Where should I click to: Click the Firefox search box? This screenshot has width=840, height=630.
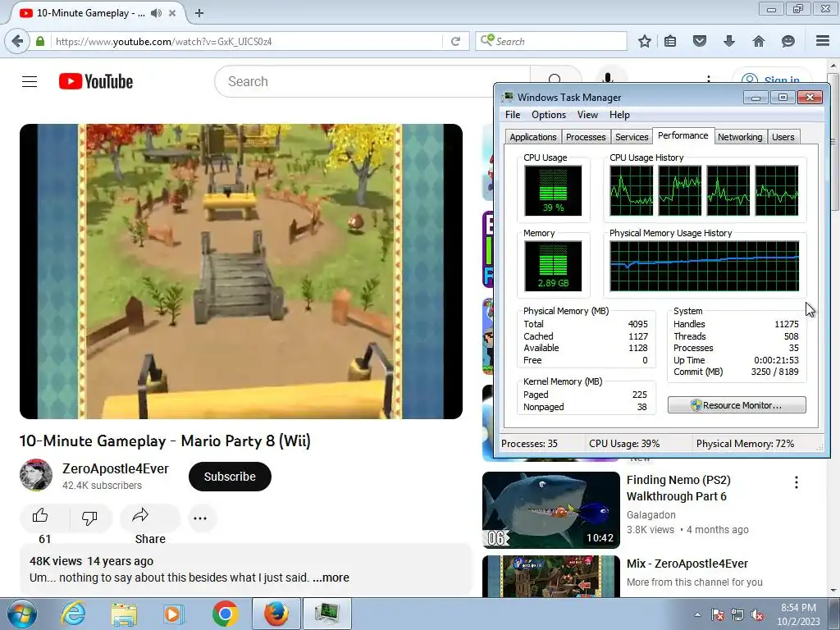(x=551, y=41)
